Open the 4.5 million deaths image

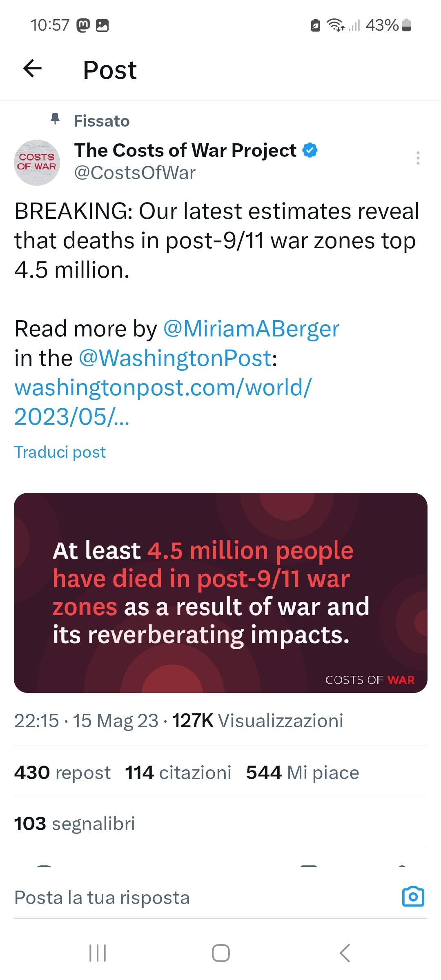(x=220, y=592)
